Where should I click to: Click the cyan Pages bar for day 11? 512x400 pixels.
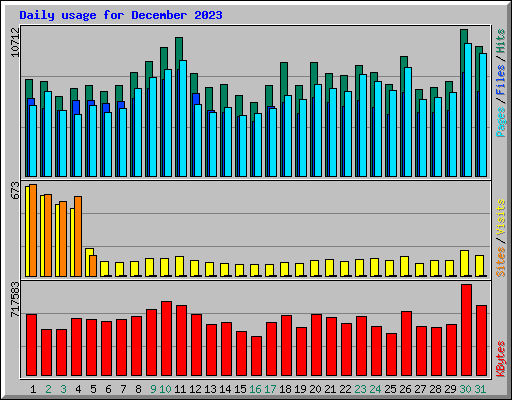click(x=183, y=118)
